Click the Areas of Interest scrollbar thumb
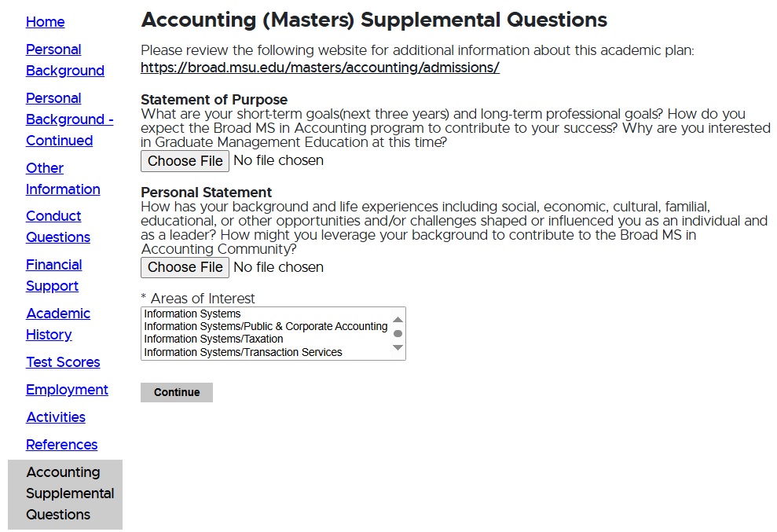Viewport: 777px width, 532px height. (x=399, y=333)
